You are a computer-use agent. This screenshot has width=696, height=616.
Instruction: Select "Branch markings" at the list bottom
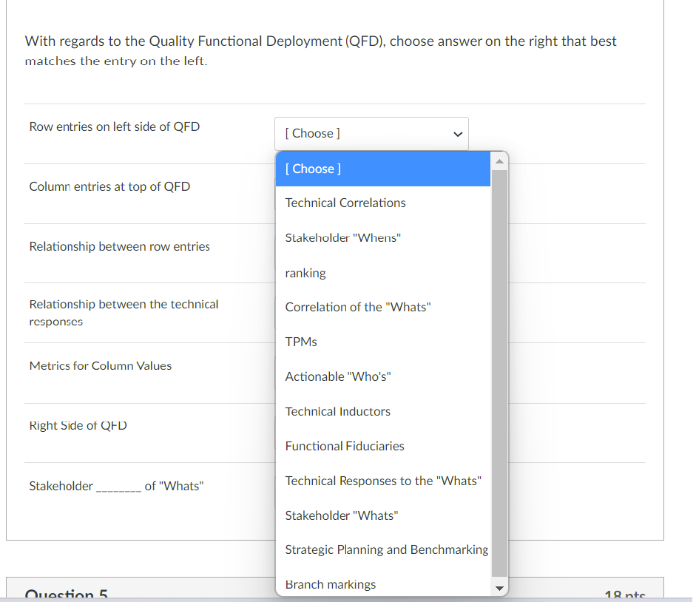[x=331, y=583]
